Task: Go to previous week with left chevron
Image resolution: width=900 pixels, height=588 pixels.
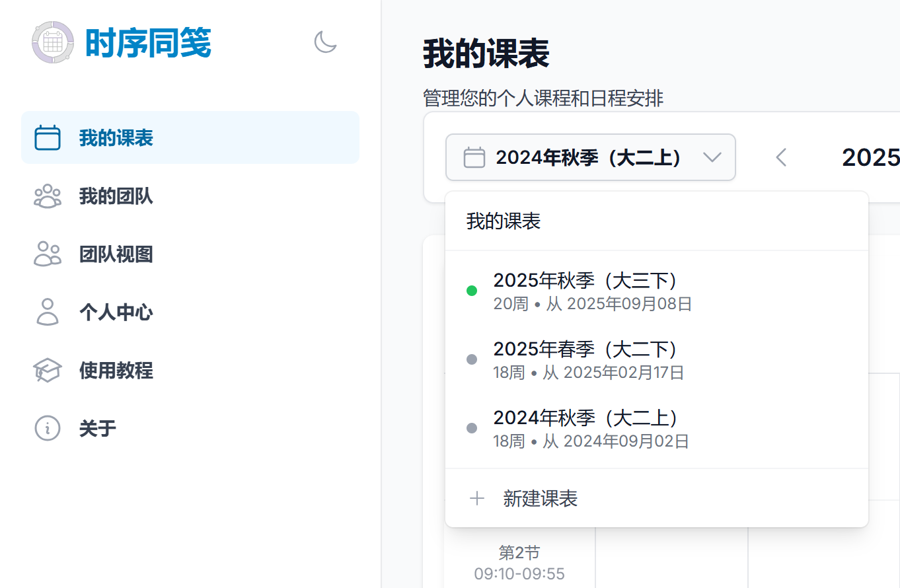Action: tap(781, 157)
